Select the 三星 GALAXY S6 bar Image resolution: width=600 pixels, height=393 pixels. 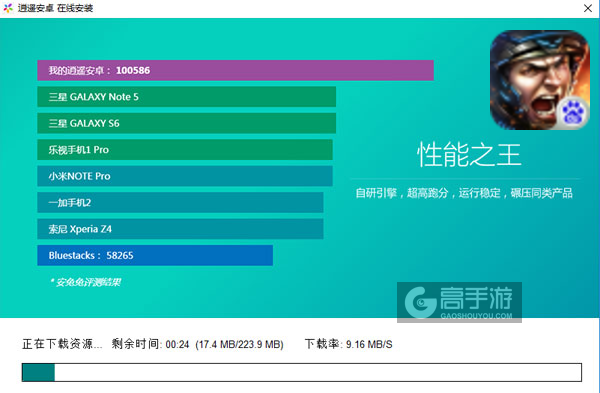tap(186, 123)
